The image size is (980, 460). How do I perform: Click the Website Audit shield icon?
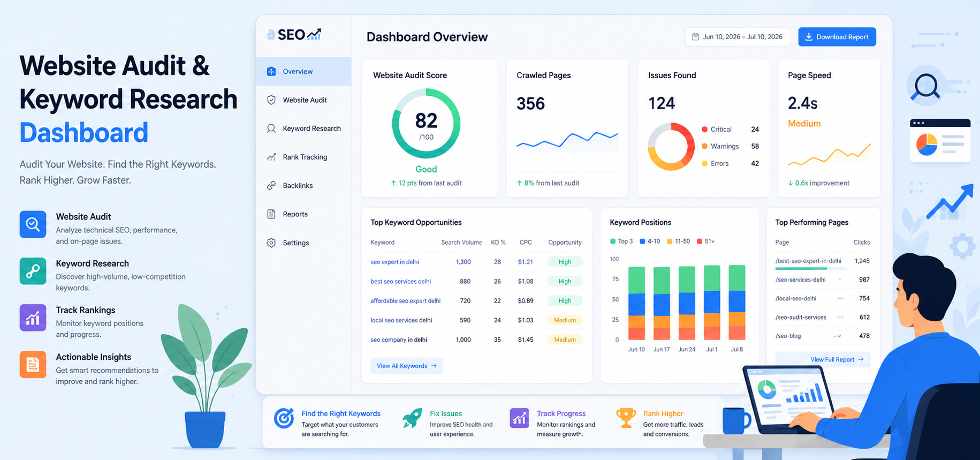(271, 100)
